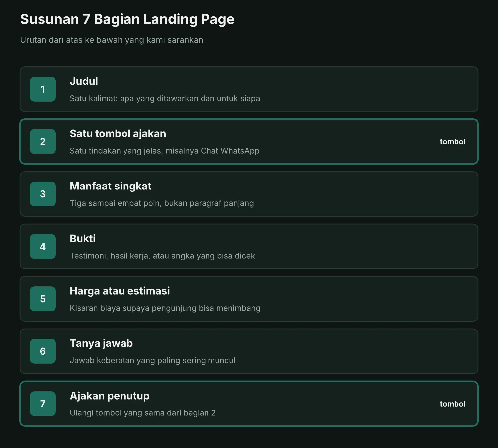Click the text "Tiga sampai empat poin, bukan paragraf panjang"

[x=162, y=203]
